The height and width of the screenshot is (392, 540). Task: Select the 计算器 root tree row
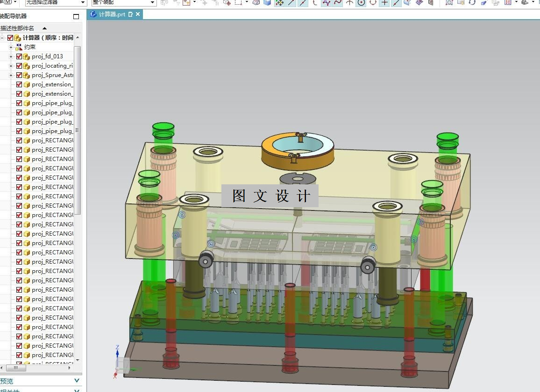click(x=48, y=37)
